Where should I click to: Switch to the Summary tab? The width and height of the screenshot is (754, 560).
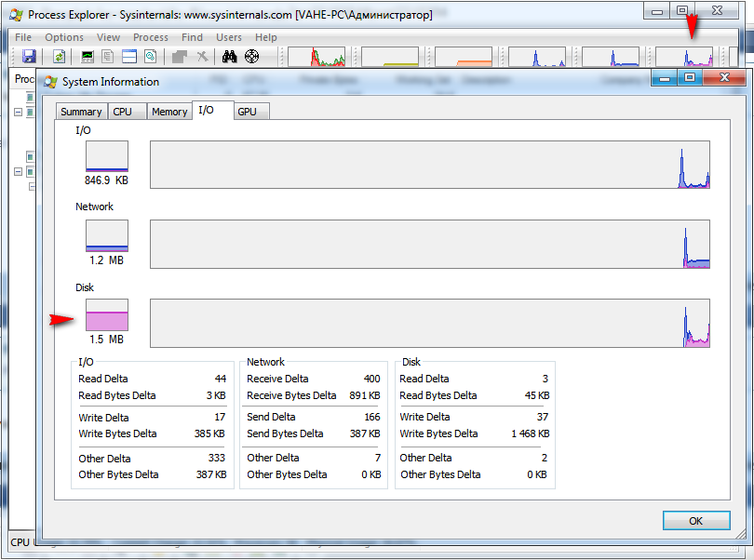tap(81, 112)
